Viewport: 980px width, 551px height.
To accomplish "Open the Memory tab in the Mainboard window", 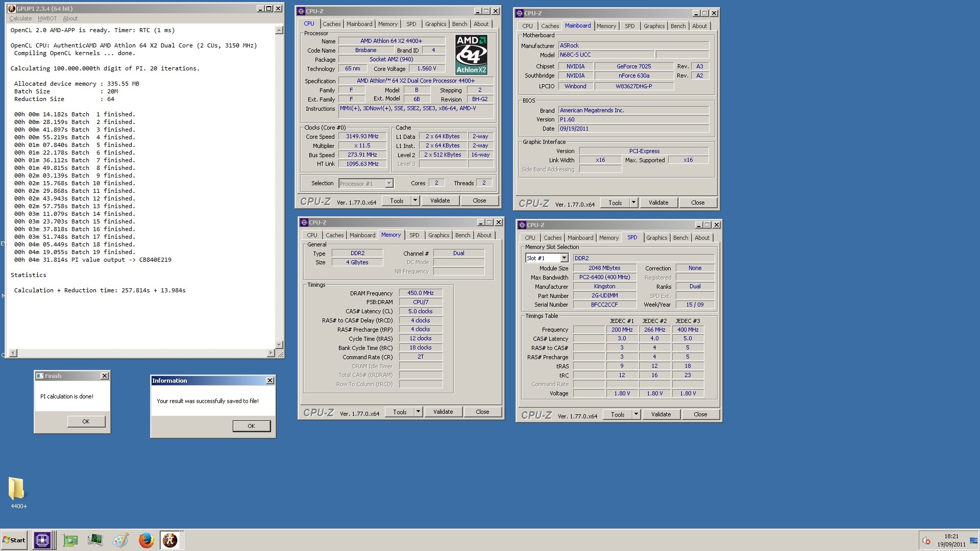I will 606,26.
